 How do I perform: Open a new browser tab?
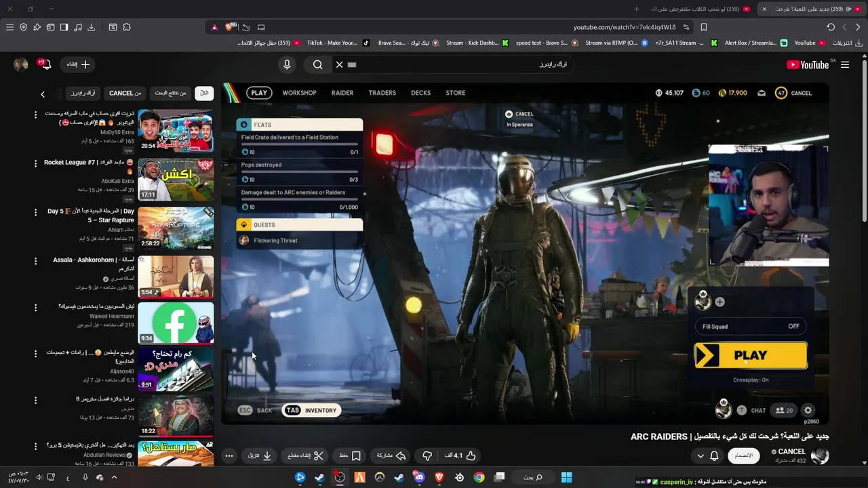click(636, 9)
